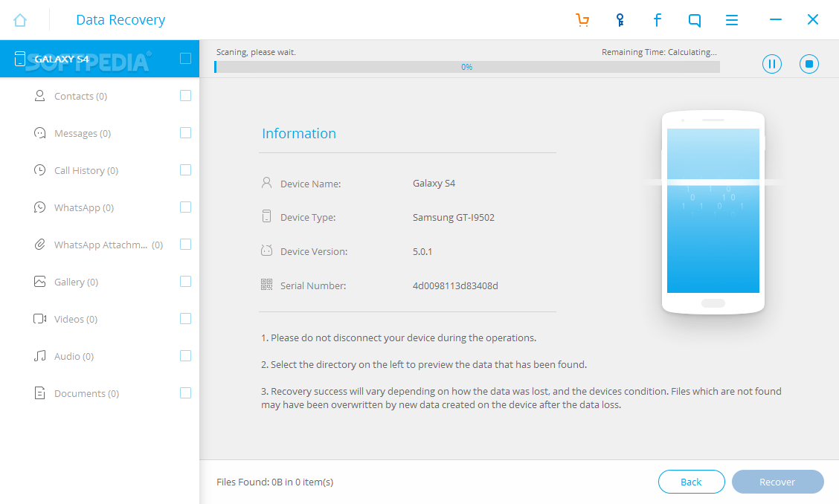Click the Remaining Time label
Viewport: 839px width, 504px height.
(x=659, y=52)
